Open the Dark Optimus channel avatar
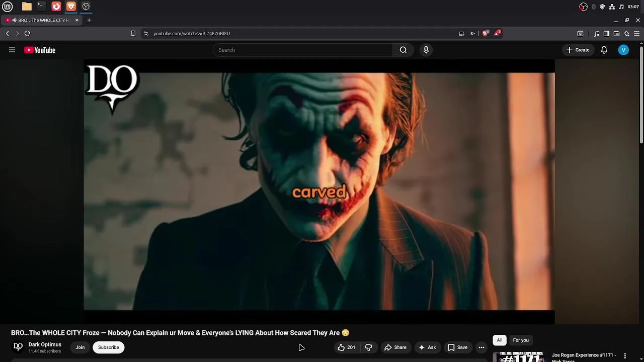This screenshot has width=644, height=362. click(18, 347)
